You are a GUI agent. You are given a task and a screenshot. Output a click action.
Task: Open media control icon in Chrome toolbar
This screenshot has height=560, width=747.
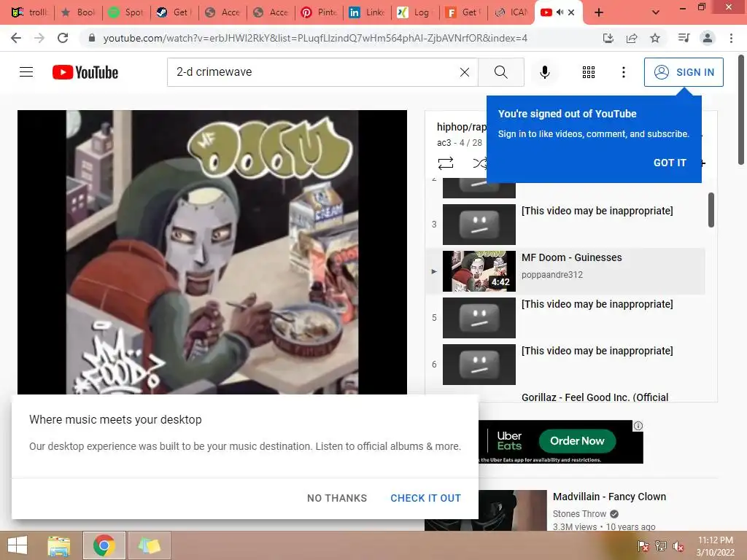click(x=684, y=38)
